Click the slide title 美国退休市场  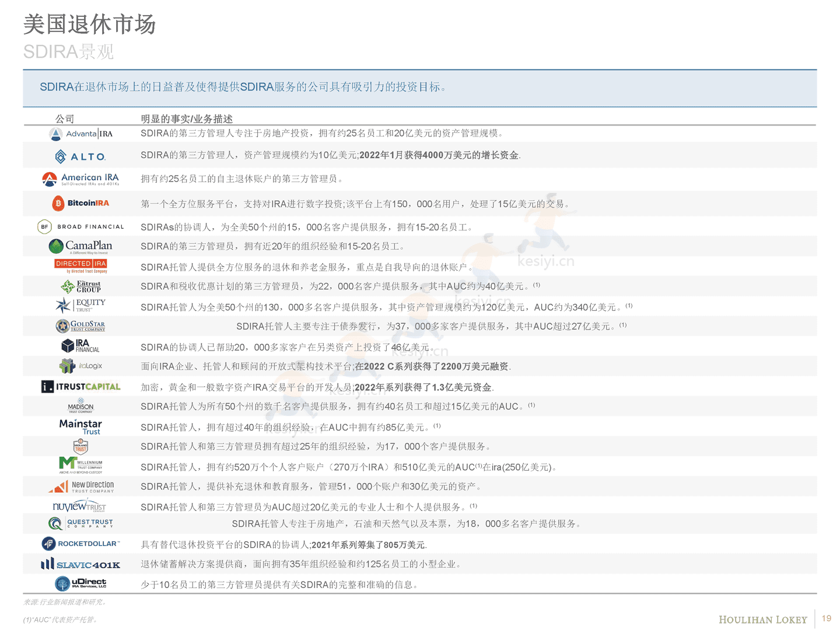click(89, 24)
